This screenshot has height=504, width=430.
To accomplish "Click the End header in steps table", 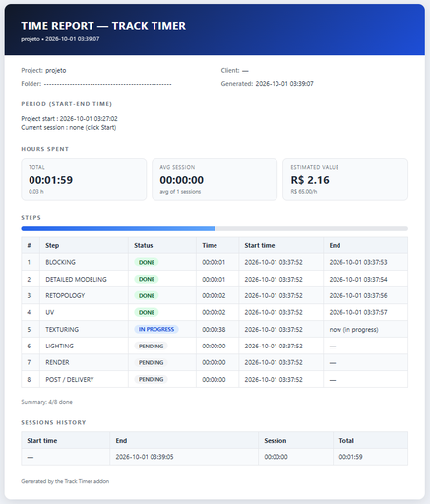I will pos(335,245).
